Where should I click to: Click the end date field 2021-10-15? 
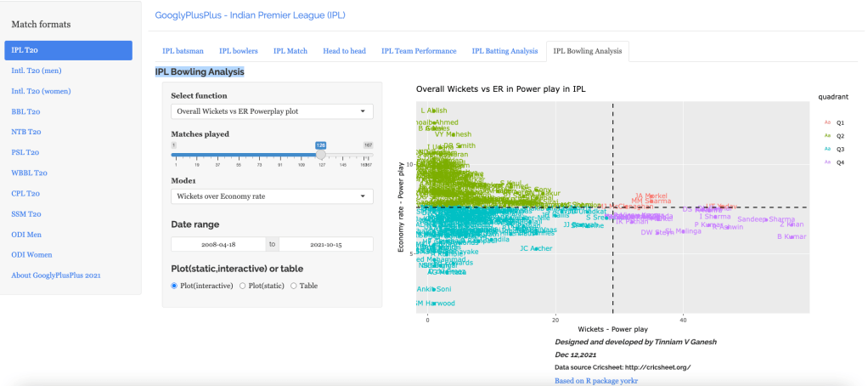(x=326, y=244)
